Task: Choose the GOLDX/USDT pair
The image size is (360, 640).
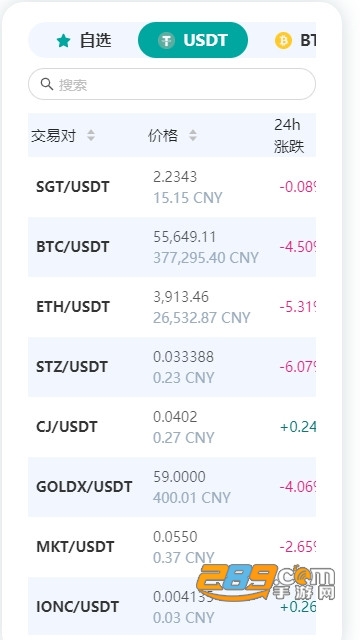Action: pos(172,487)
